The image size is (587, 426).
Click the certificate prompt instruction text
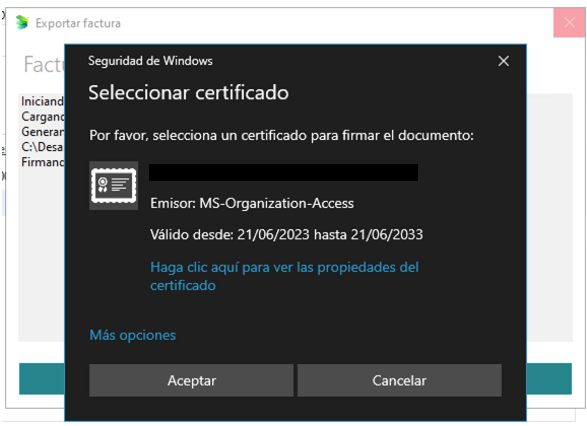tap(282, 136)
